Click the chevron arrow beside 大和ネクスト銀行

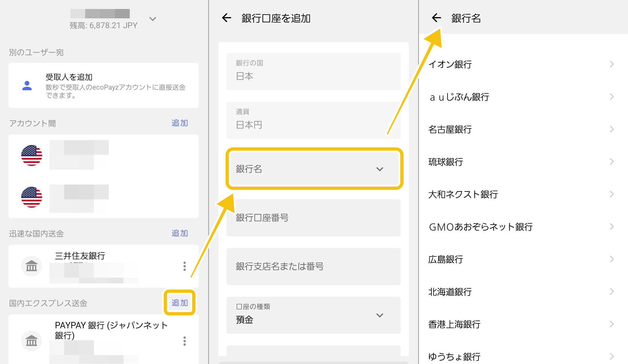pos(612,194)
